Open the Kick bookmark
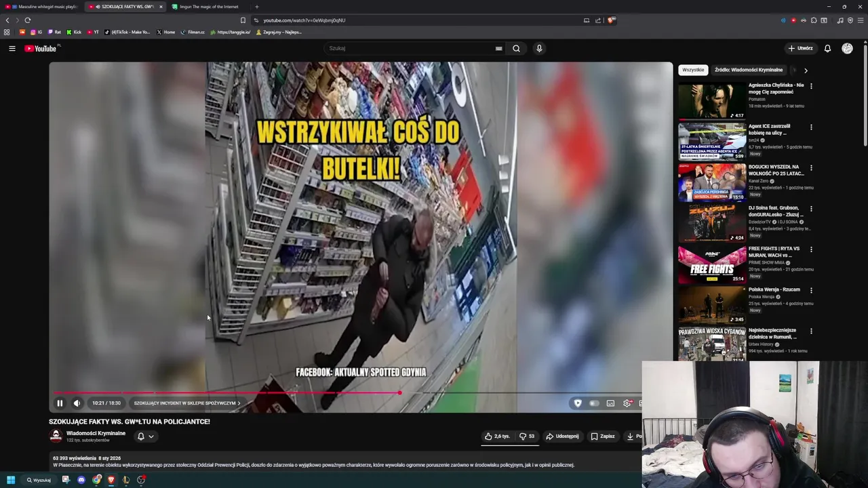Viewport: 868px width, 488px height. coord(74,32)
